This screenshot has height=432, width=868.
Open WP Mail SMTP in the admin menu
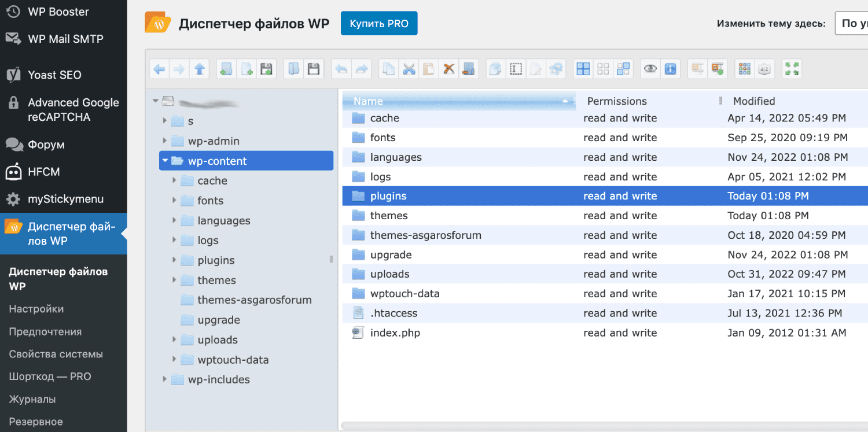[x=65, y=39]
